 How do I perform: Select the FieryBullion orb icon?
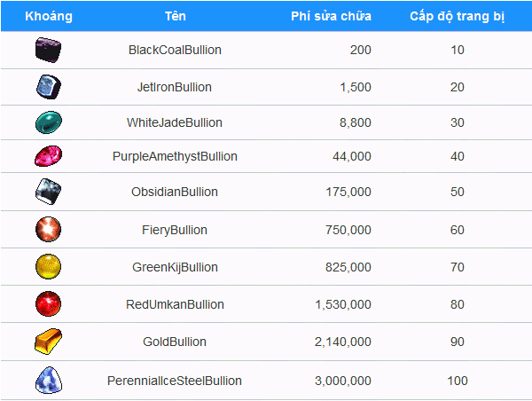(x=49, y=230)
